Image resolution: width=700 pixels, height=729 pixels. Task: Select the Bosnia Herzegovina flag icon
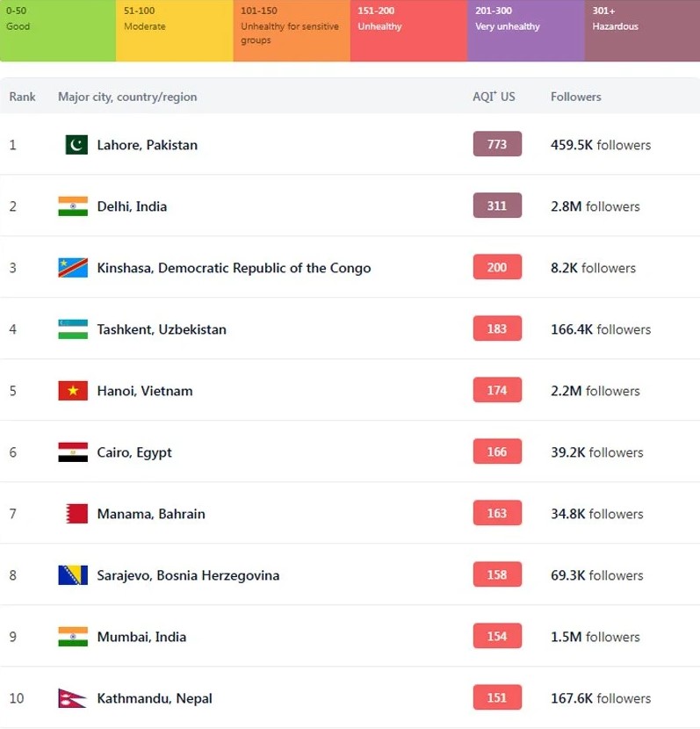(x=73, y=575)
